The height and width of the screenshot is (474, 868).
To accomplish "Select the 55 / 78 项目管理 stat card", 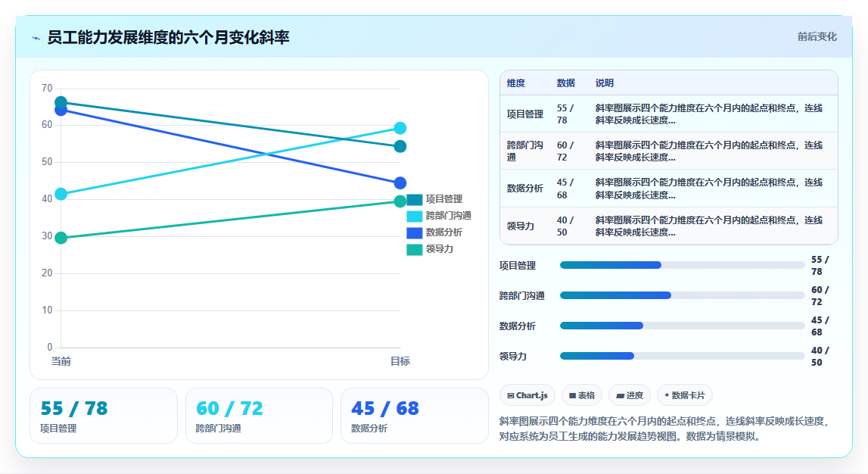I will (104, 416).
